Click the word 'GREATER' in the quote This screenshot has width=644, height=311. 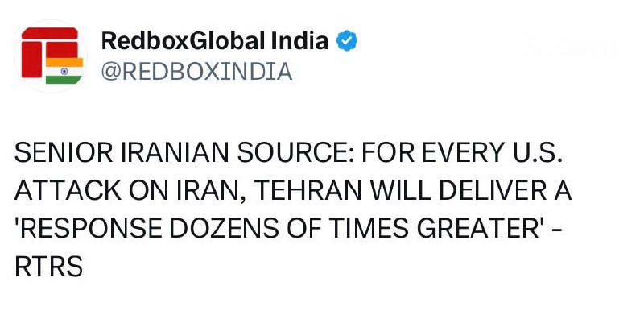[477, 230]
